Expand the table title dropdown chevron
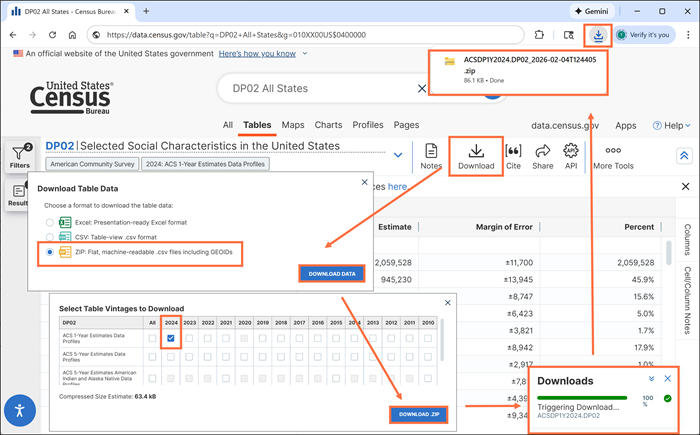Viewport: 700px width, 435px height. click(x=398, y=155)
